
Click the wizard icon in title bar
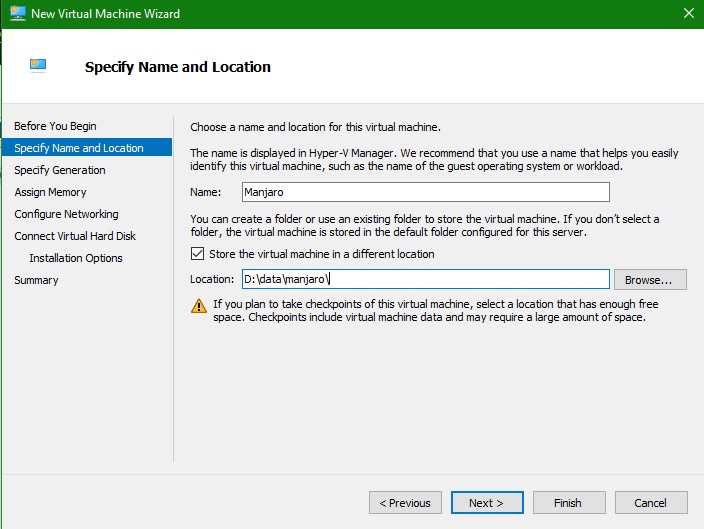(x=17, y=14)
